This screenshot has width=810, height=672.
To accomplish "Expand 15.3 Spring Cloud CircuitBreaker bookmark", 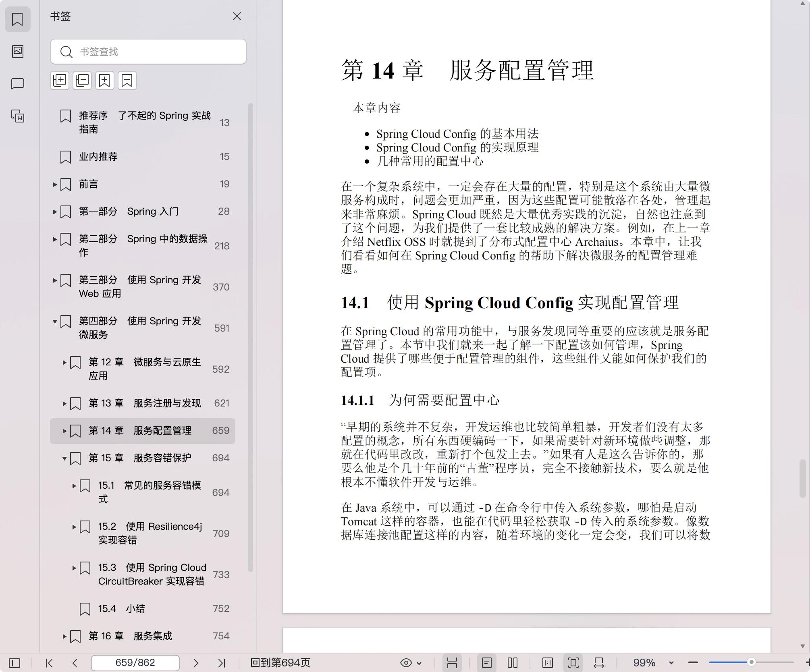I will click(x=74, y=568).
